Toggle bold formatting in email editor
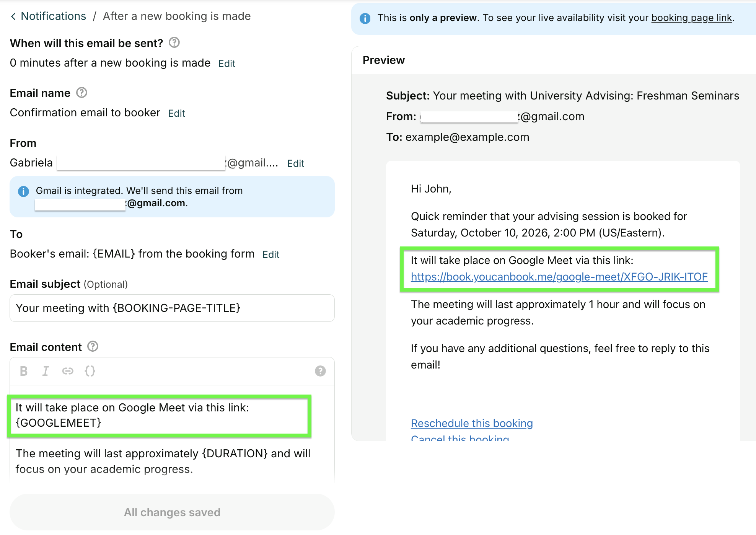 23,371
